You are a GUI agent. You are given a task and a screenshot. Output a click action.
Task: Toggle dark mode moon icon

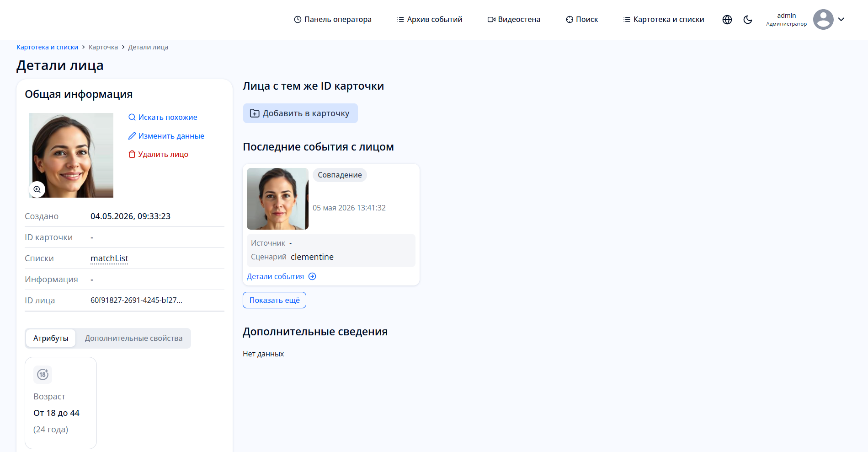[748, 20]
